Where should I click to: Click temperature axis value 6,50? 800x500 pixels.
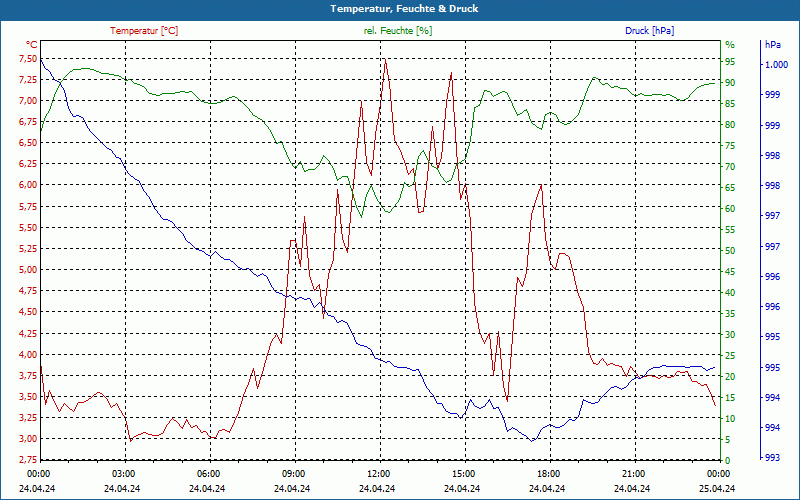tap(28, 143)
